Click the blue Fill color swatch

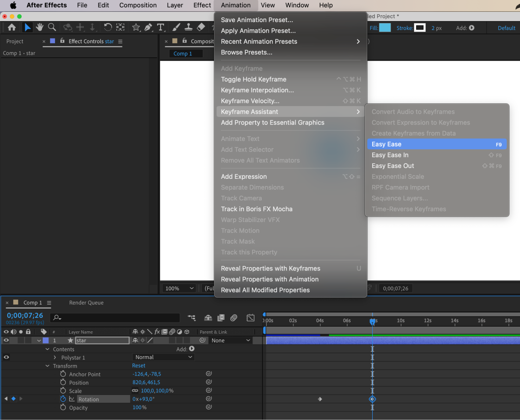tap(385, 28)
